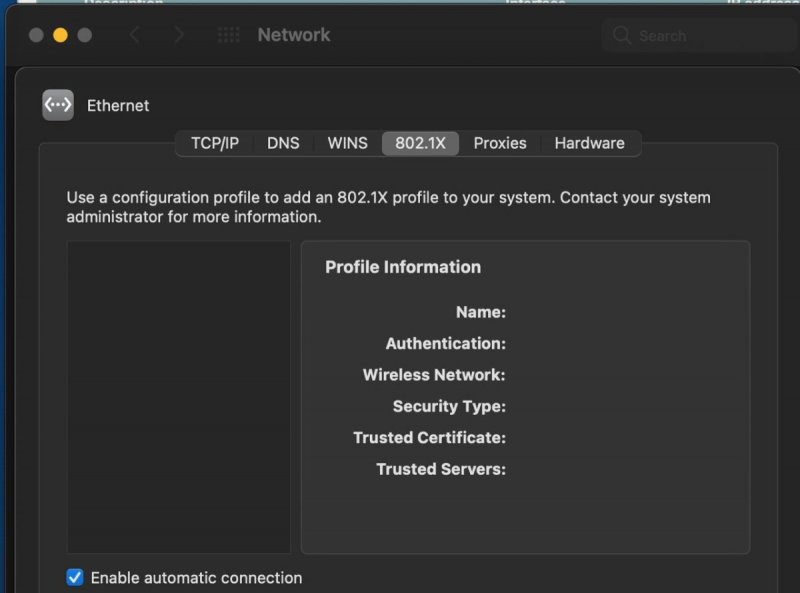Select the 802.1X tab
This screenshot has width=800, height=593.
420,143
